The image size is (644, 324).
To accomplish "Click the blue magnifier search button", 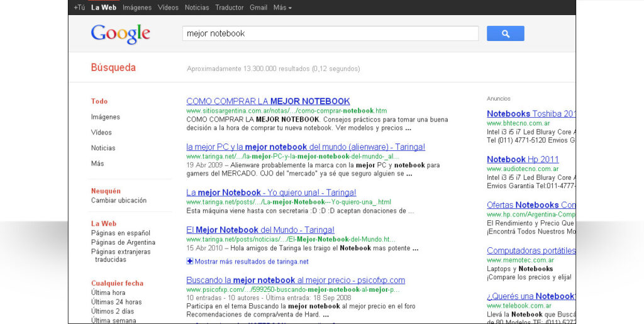I will click(505, 34).
